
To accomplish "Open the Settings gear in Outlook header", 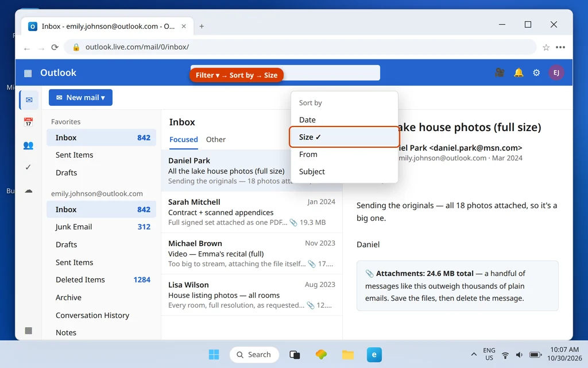I will pos(536,72).
